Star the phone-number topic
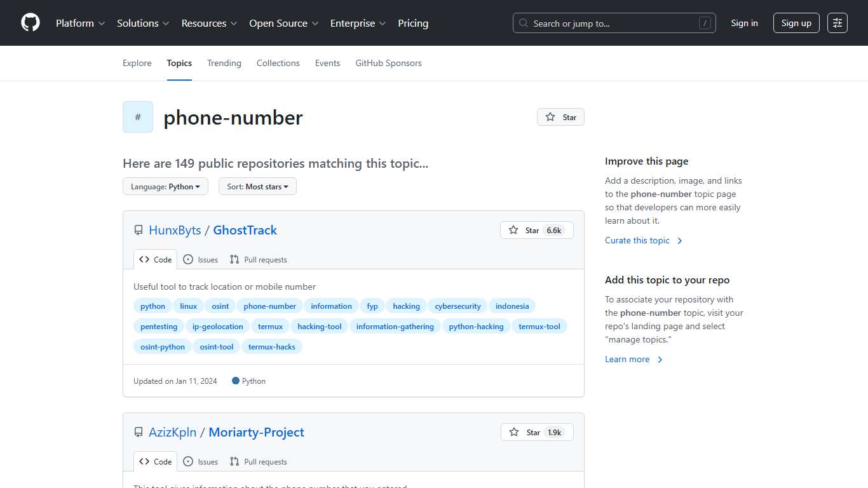 point(560,117)
